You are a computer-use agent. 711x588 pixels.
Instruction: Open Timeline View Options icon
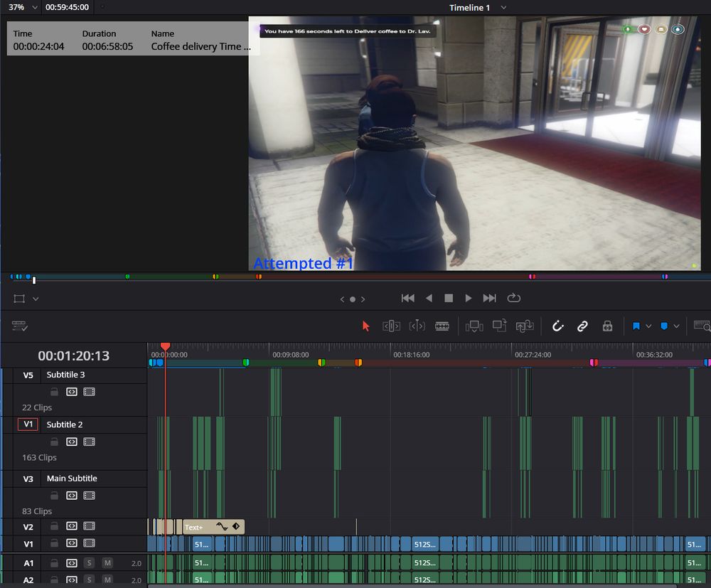[19, 326]
